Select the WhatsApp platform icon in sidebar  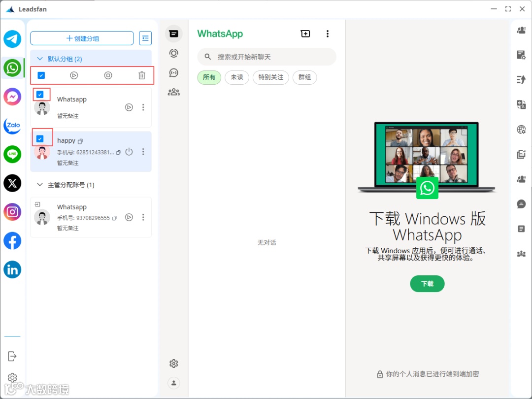pyautogui.click(x=12, y=68)
